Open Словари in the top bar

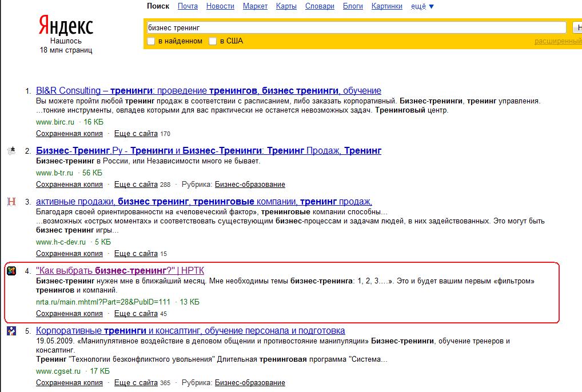pos(320,6)
